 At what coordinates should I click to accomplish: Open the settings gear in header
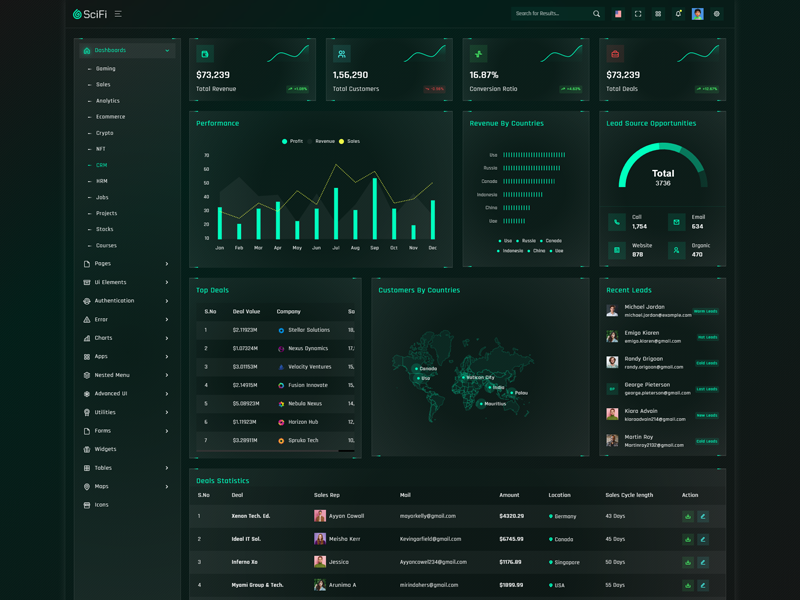coord(716,14)
